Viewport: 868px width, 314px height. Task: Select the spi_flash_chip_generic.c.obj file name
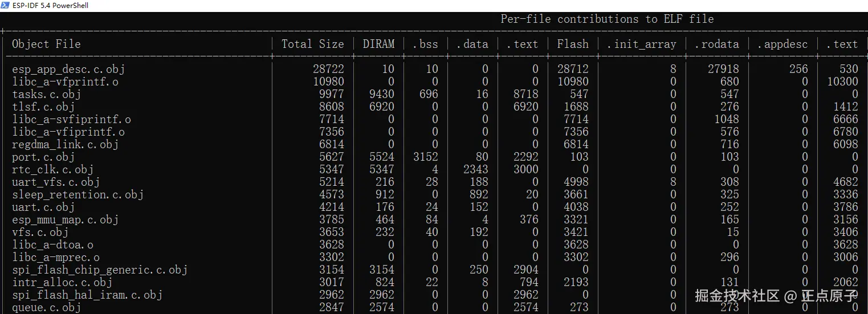(x=100, y=270)
